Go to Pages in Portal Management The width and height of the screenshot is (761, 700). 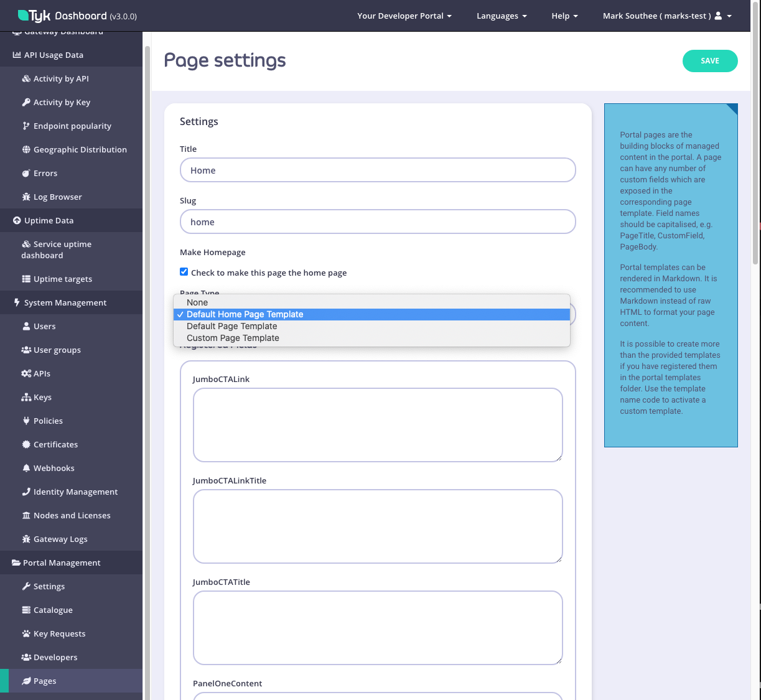(x=44, y=681)
